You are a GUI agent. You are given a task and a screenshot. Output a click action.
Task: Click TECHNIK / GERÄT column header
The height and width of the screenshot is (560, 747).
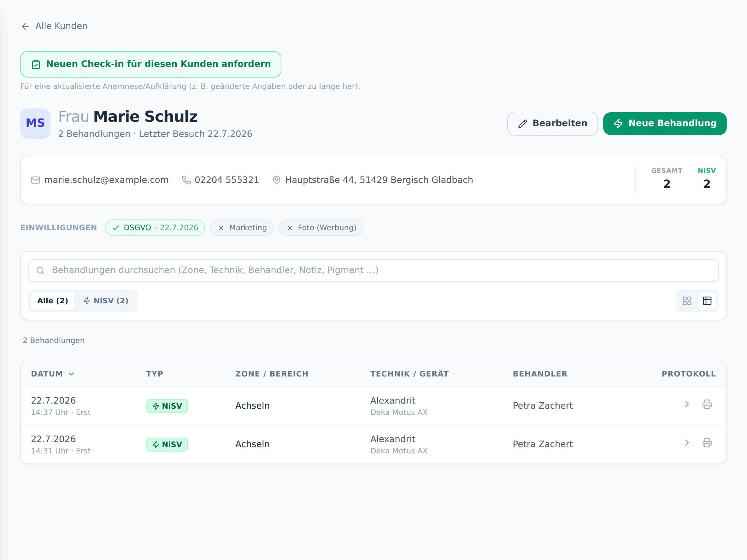[409, 374]
